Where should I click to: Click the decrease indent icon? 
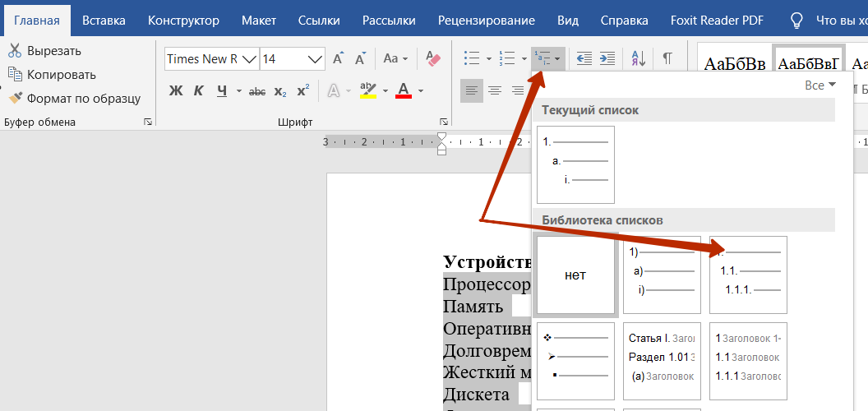(584, 58)
